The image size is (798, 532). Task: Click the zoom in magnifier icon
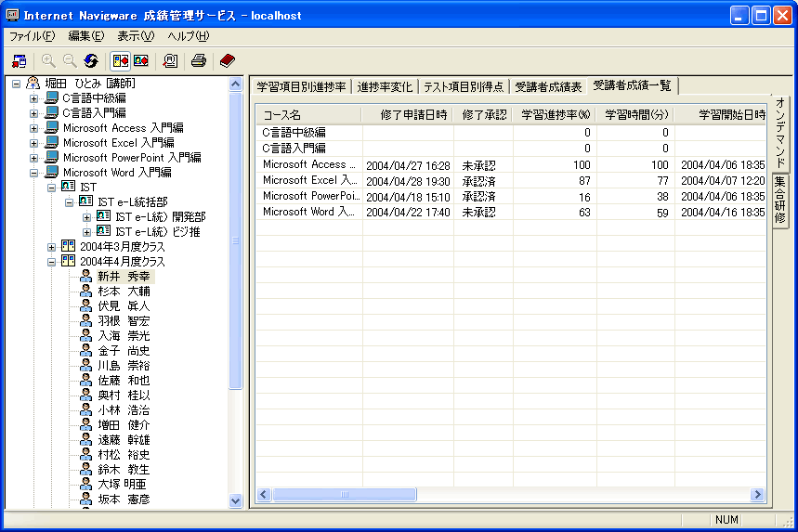48,61
